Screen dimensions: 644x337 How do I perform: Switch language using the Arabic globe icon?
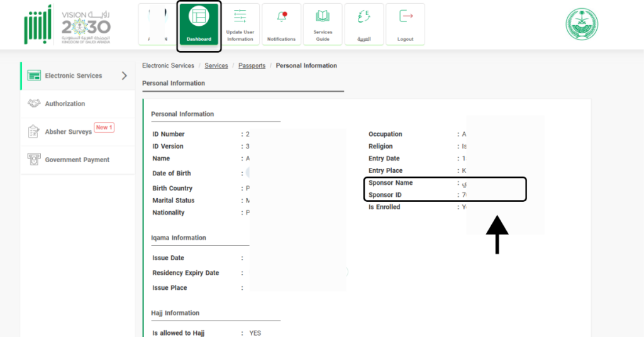[x=364, y=18]
